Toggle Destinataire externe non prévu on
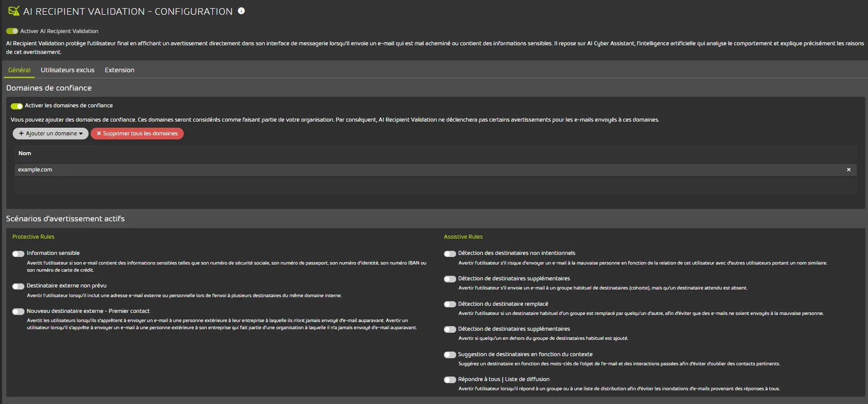 click(x=18, y=286)
